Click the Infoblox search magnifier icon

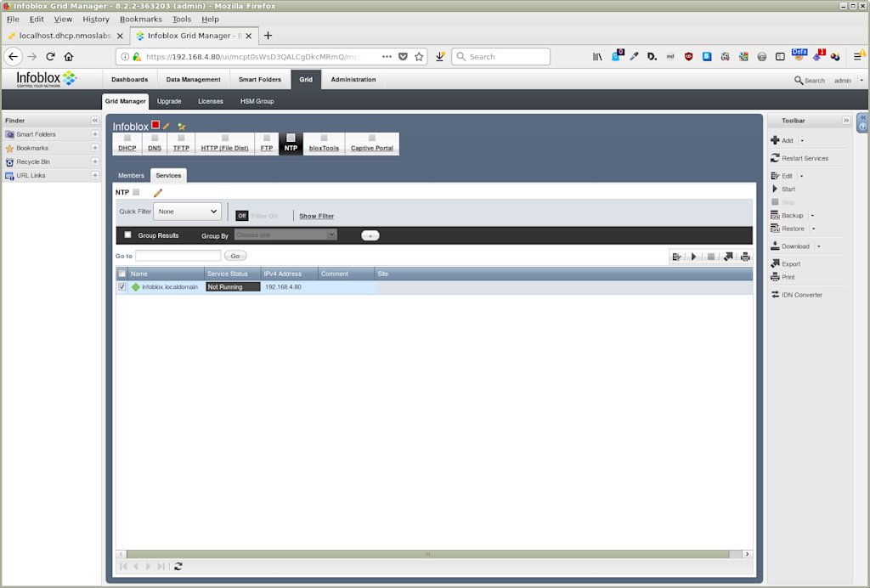[x=799, y=81]
